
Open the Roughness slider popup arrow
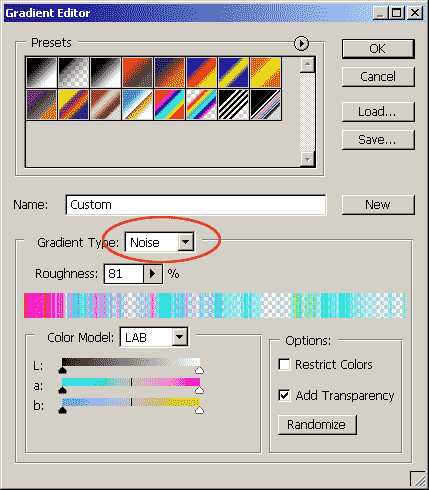[x=153, y=274]
